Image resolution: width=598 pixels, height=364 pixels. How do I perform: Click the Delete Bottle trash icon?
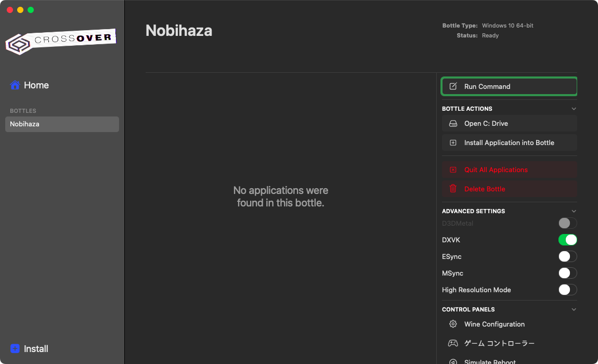pos(453,189)
